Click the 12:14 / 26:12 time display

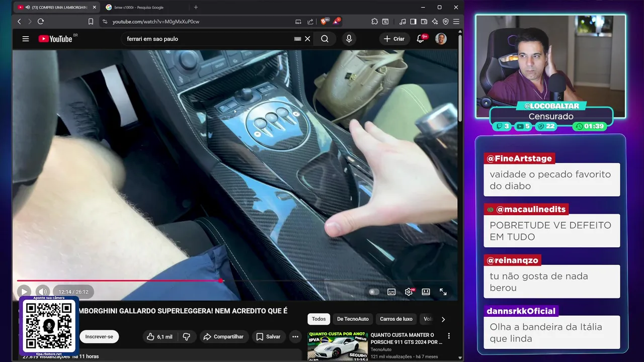click(73, 292)
